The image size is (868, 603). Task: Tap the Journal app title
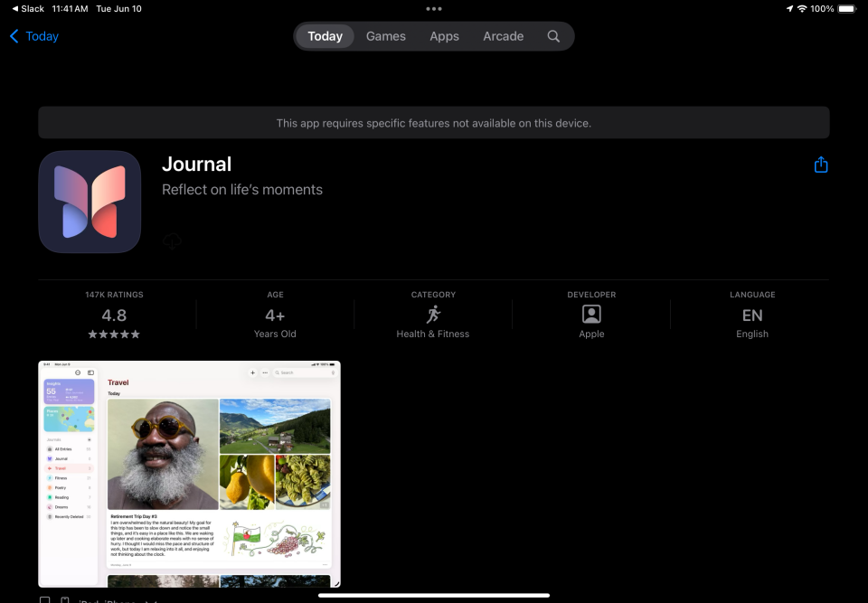tap(196, 164)
